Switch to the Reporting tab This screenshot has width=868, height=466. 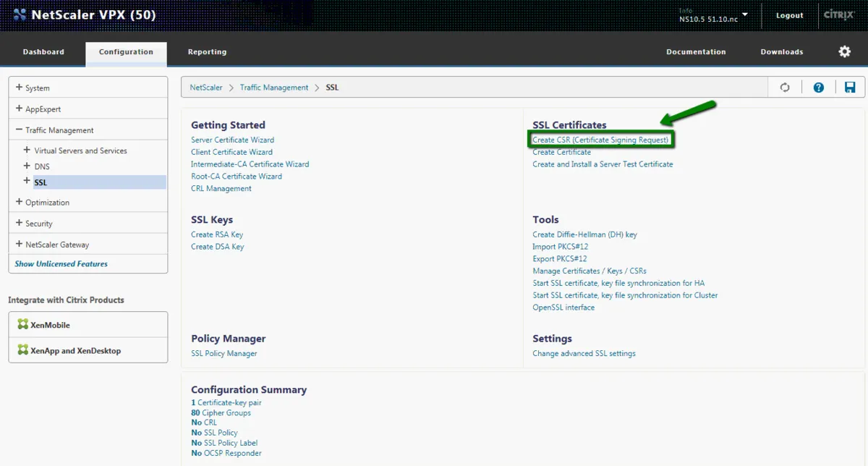click(x=207, y=52)
